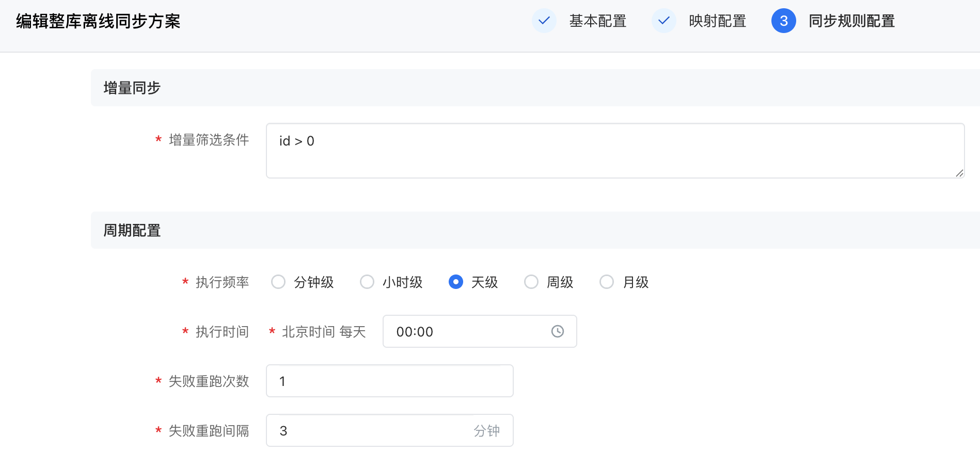Select the 小时级 frequency option
The height and width of the screenshot is (452, 980).
click(367, 282)
